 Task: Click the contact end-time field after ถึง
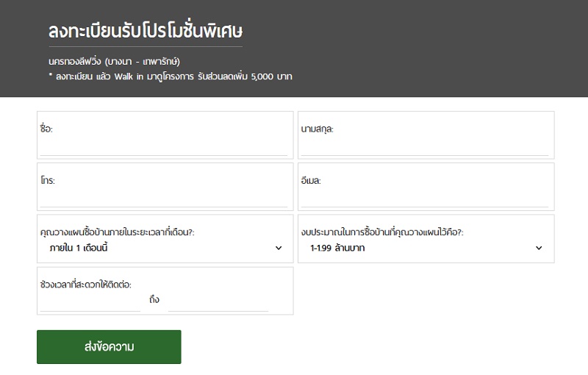(218, 303)
